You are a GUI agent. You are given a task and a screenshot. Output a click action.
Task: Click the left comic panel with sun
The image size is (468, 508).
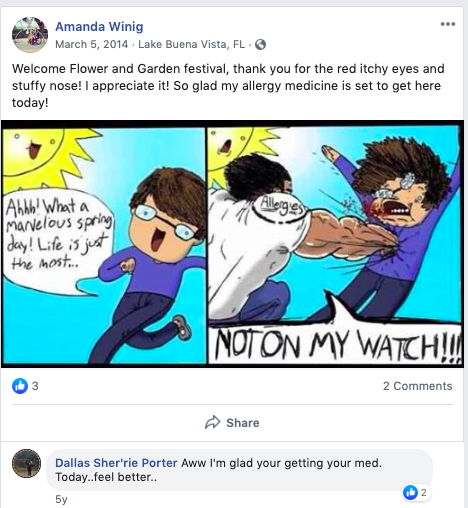coord(104,245)
